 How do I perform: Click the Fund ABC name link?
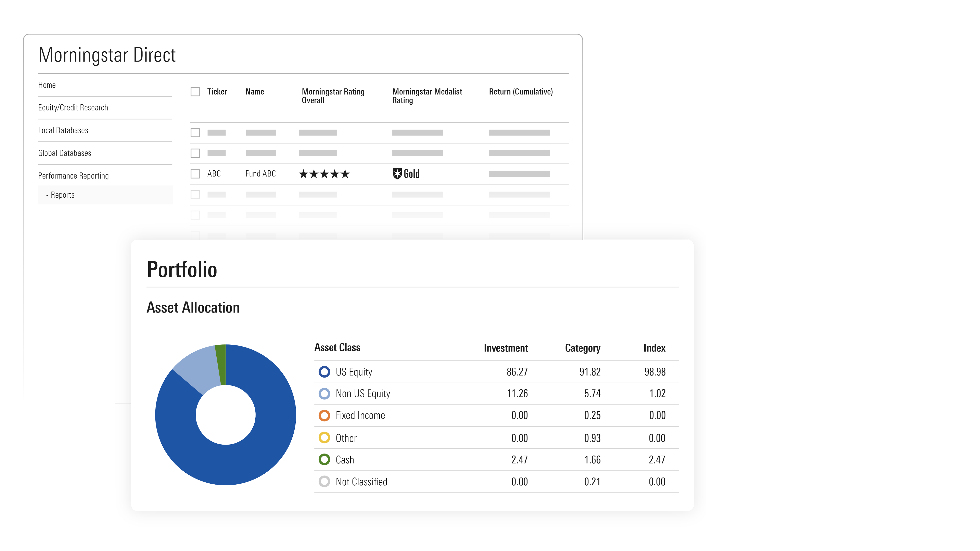click(x=260, y=174)
